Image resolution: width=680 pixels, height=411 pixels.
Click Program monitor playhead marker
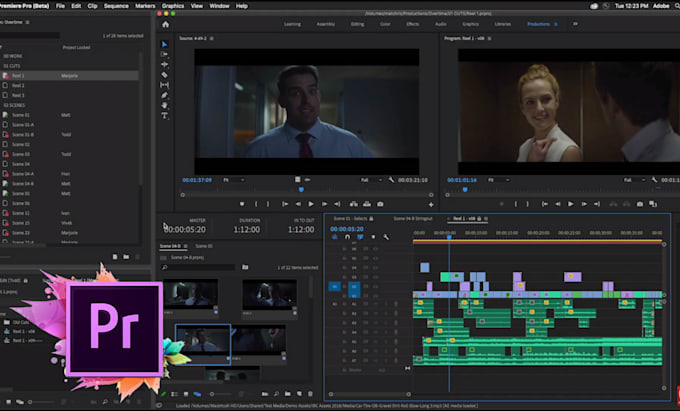465,190
